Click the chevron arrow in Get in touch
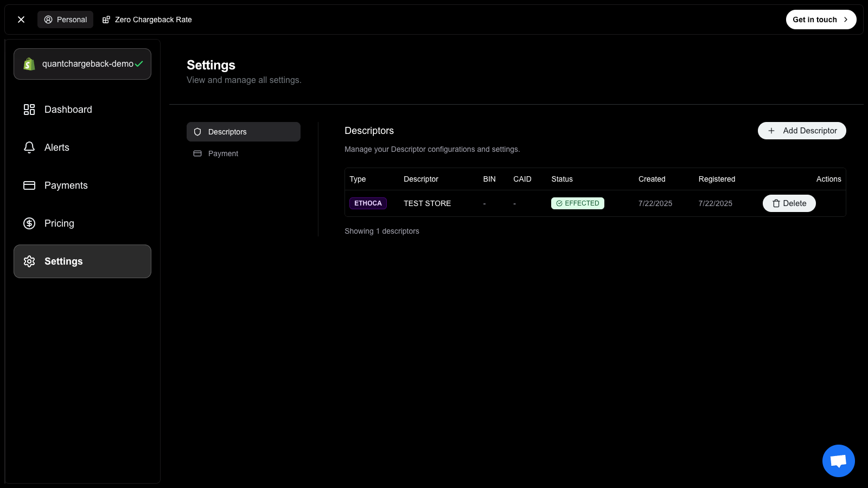Image resolution: width=868 pixels, height=488 pixels. pyautogui.click(x=846, y=20)
